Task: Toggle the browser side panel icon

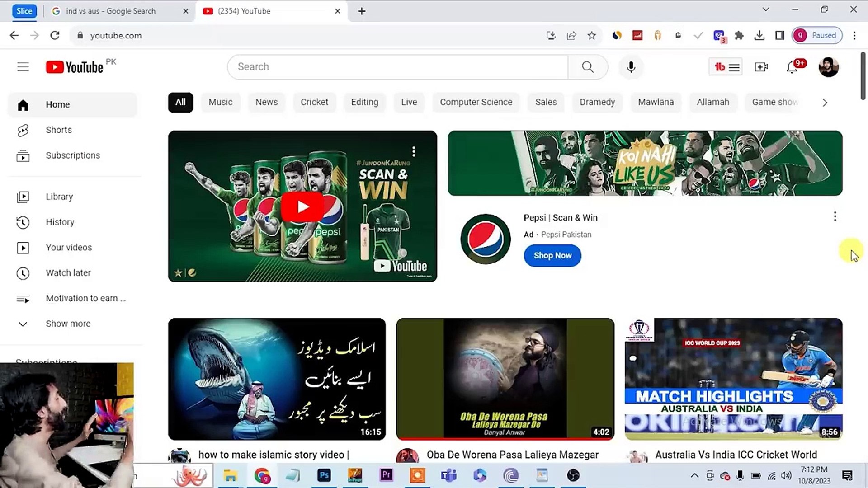Action: click(780, 35)
